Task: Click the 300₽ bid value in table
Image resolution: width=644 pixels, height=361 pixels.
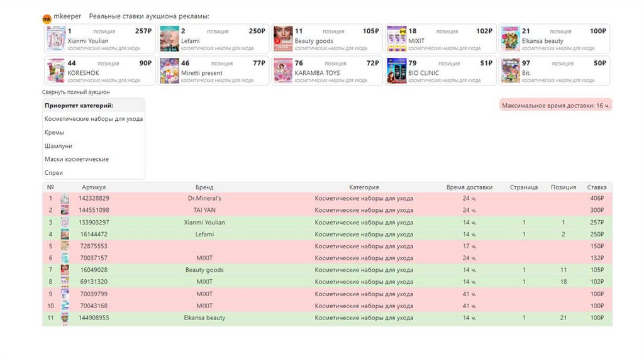Action: [x=597, y=210]
